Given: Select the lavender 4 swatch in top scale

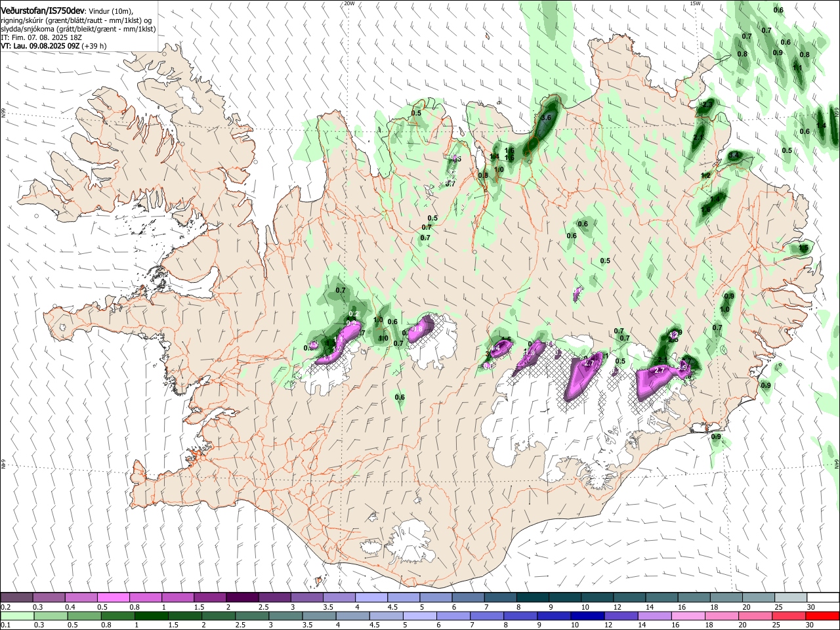Looking at the screenshot, I should pos(371,597).
